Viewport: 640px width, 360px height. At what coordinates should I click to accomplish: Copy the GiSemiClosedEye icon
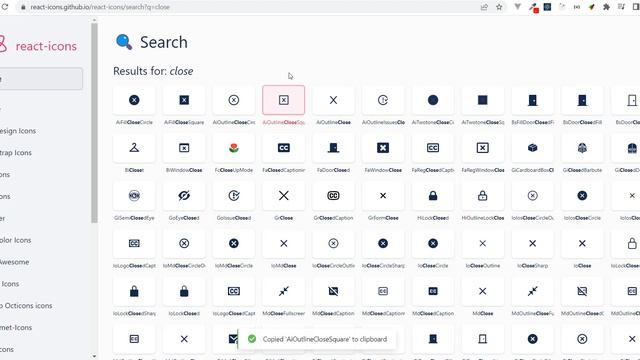[x=134, y=196]
